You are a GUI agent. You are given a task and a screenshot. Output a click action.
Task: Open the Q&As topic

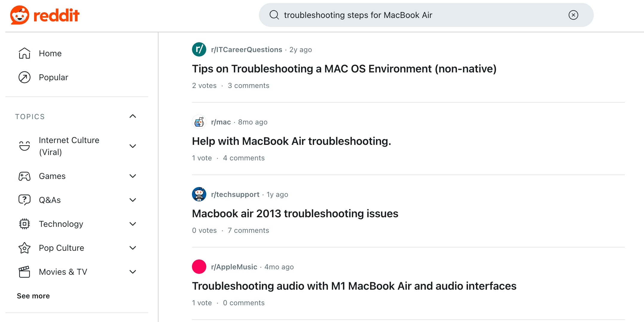click(x=50, y=200)
